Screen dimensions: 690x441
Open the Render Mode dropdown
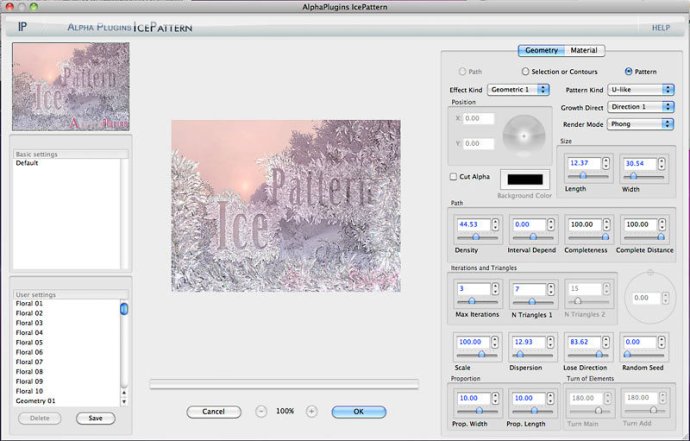point(641,124)
